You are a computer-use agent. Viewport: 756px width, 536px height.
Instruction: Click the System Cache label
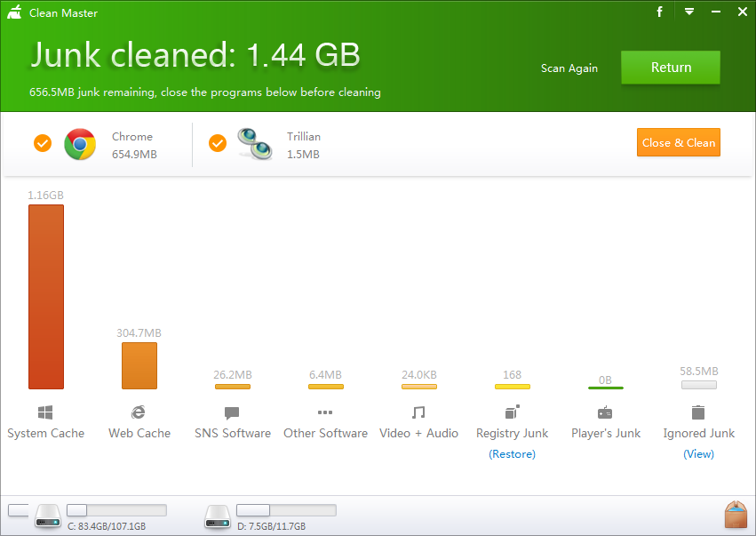coord(46,433)
